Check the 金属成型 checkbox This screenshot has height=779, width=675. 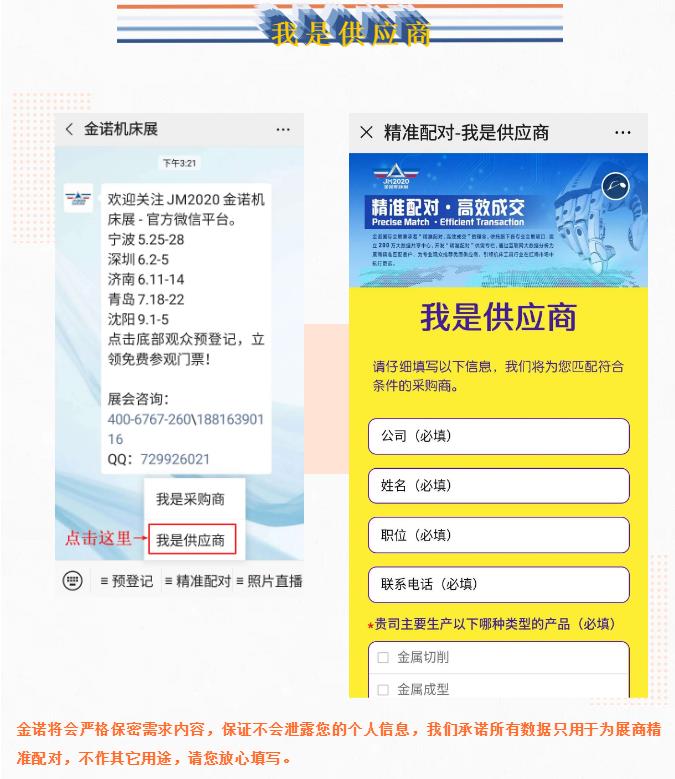point(383,690)
